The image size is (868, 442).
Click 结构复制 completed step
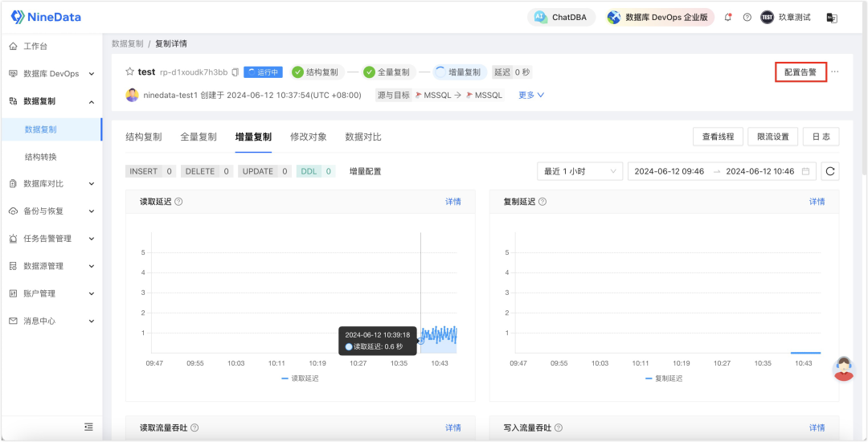pyautogui.click(x=317, y=72)
